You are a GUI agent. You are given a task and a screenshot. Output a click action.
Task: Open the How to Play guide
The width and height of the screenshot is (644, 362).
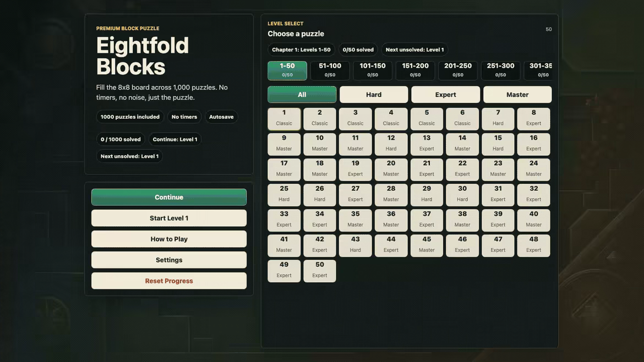pos(169,239)
